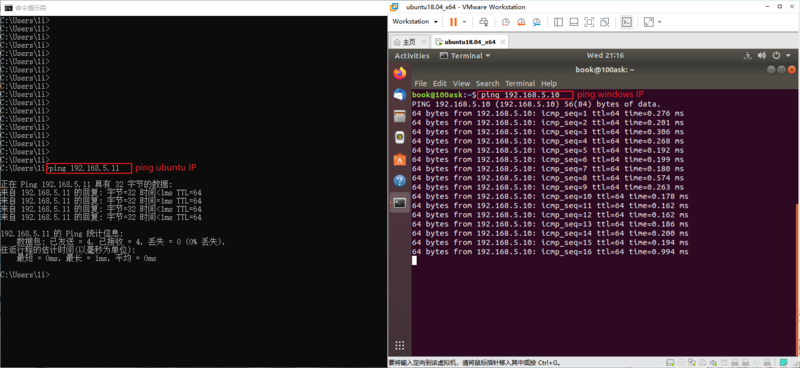The image size is (800, 368).
Task: Click the sound card status icon in VMware
Action: [x=713, y=362]
